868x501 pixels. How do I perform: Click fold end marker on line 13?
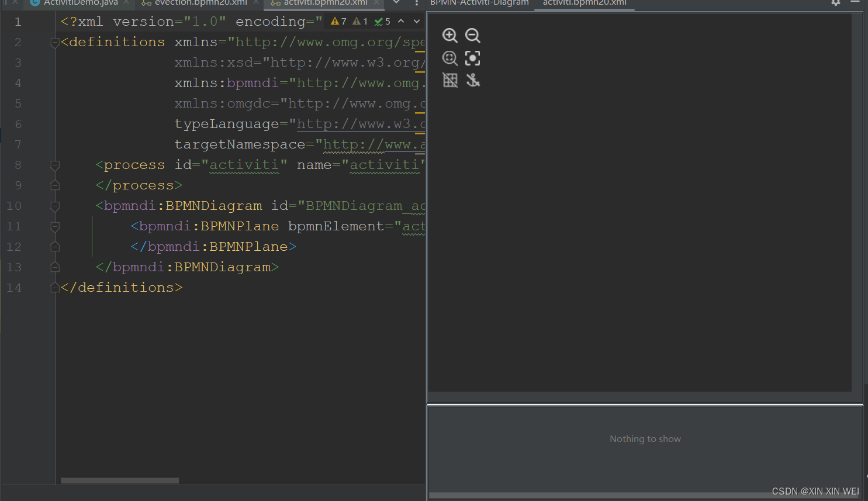(55, 267)
